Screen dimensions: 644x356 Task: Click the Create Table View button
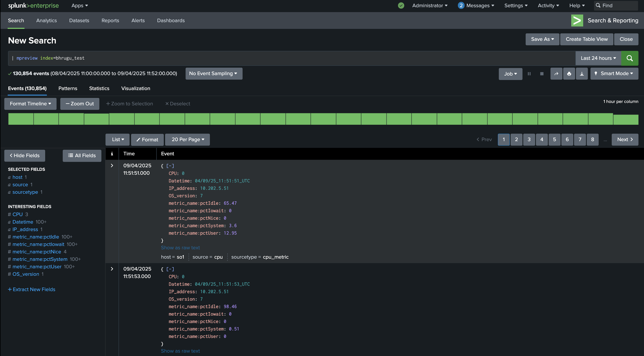(586, 39)
